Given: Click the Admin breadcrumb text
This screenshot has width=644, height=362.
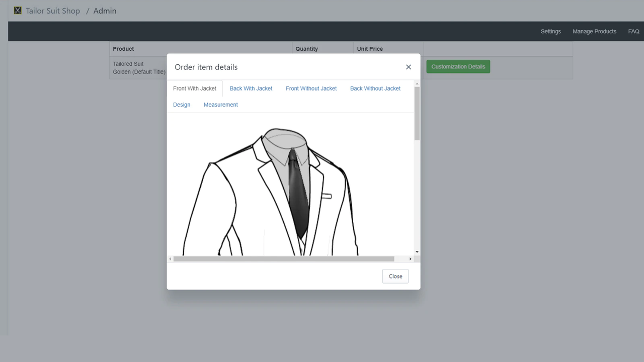Looking at the screenshot, I should click(105, 11).
